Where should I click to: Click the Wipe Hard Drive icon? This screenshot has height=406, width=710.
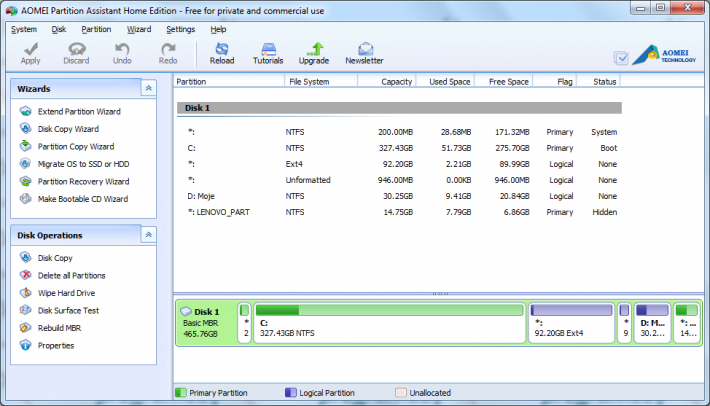point(26,293)
